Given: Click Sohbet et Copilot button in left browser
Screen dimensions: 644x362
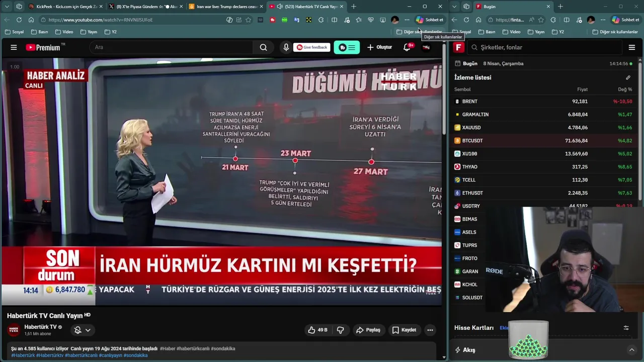Looking at the screenshot, I should tap(430, 20).
